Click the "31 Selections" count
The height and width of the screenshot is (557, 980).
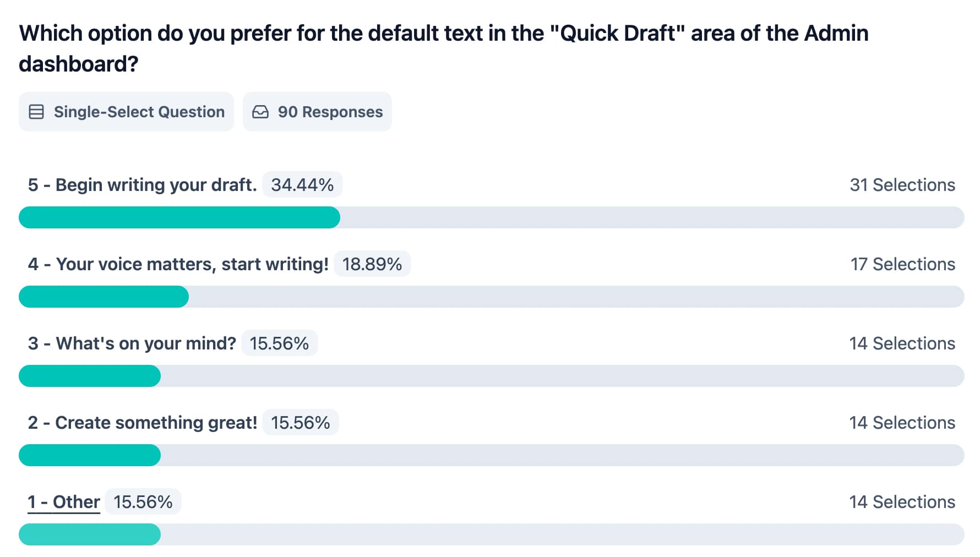902,185
